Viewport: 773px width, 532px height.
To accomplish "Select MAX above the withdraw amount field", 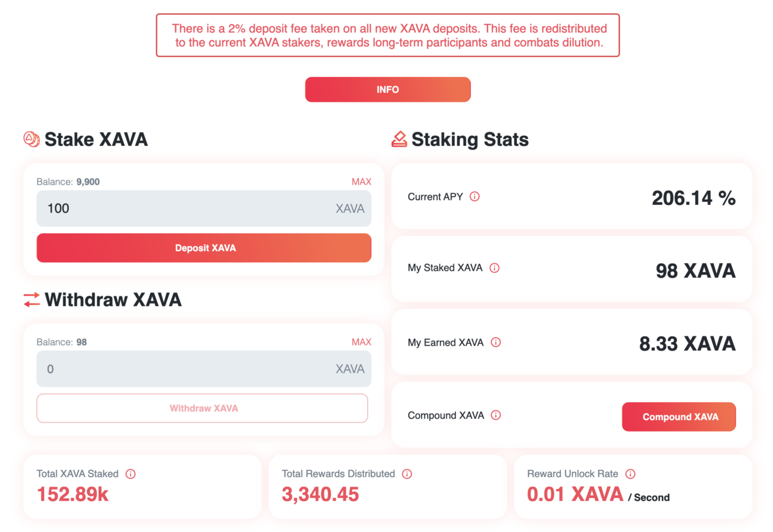I will (361, 342).
